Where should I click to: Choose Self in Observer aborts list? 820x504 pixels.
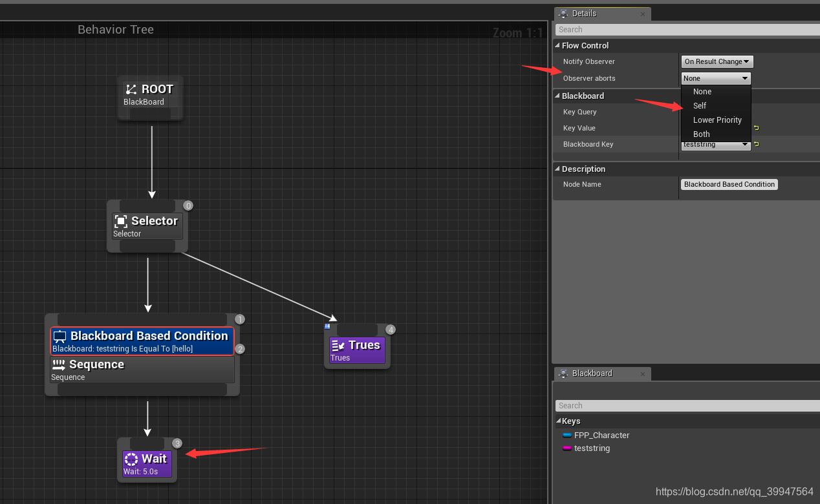pyautogui.click(x=716, y=106)
